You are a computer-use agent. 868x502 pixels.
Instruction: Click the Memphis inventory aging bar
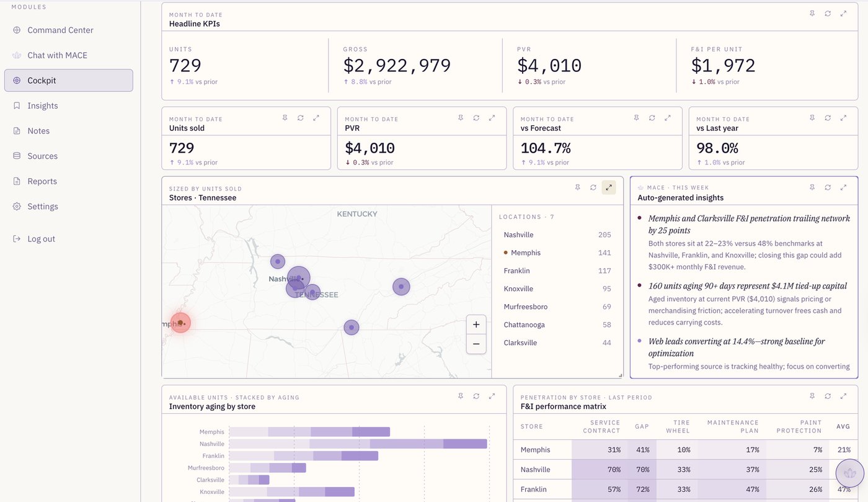[x=309, y=432]
